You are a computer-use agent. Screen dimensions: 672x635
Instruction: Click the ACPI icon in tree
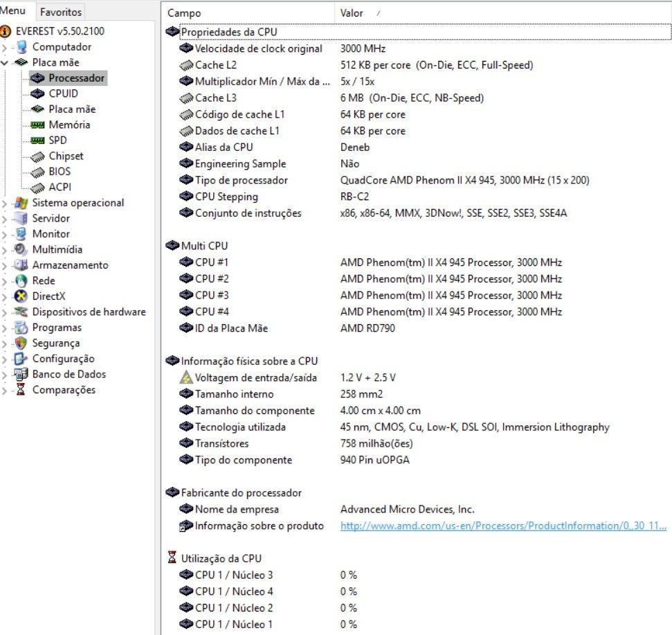click(37, 188)
